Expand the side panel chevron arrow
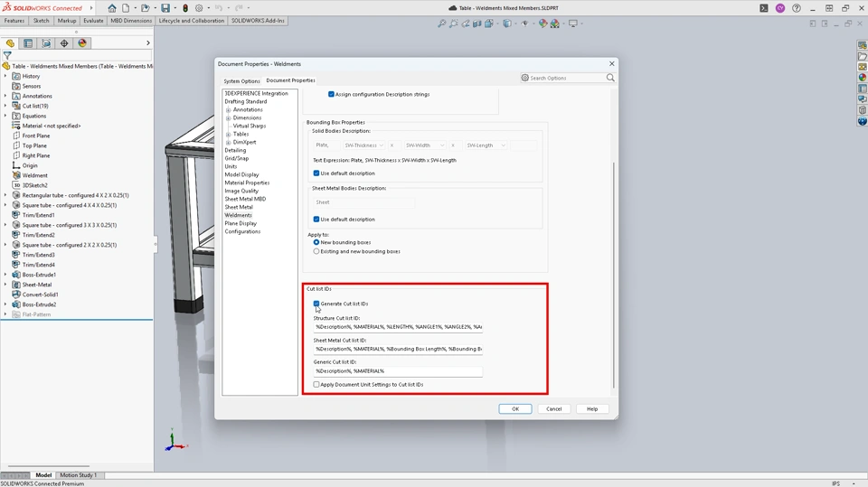Image resolution: width=868 pixels, height=487 pixels. 147,43
